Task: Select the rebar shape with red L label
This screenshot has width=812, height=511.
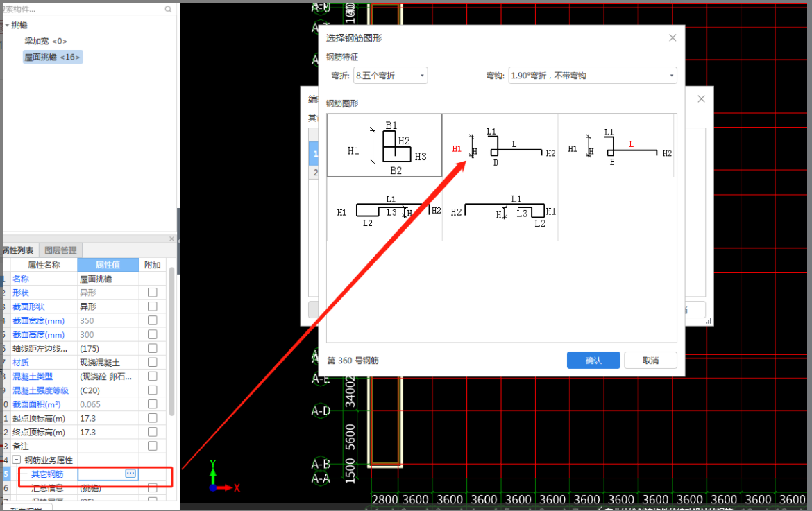Action: pyautogui.click(x=616, y=146)
